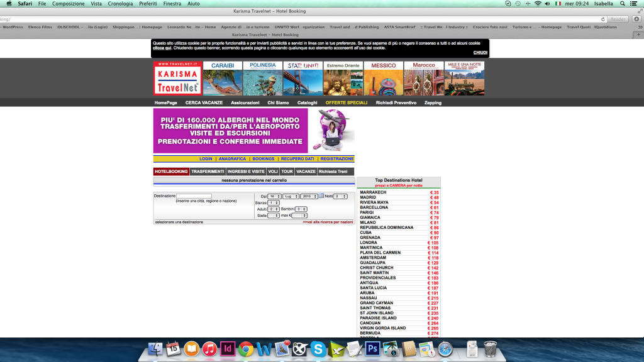Click the Karisma TravelNet logo
The image size is (644, 362).
(177, 78)
